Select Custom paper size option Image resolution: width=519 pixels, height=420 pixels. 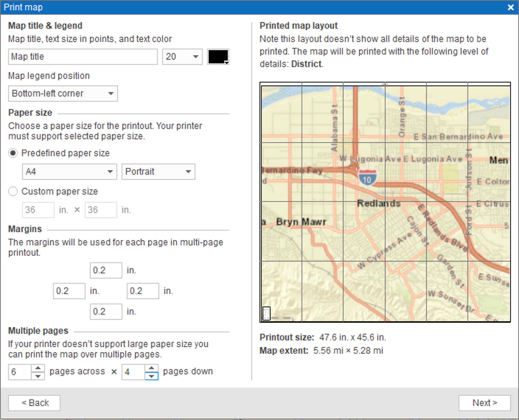13,191
